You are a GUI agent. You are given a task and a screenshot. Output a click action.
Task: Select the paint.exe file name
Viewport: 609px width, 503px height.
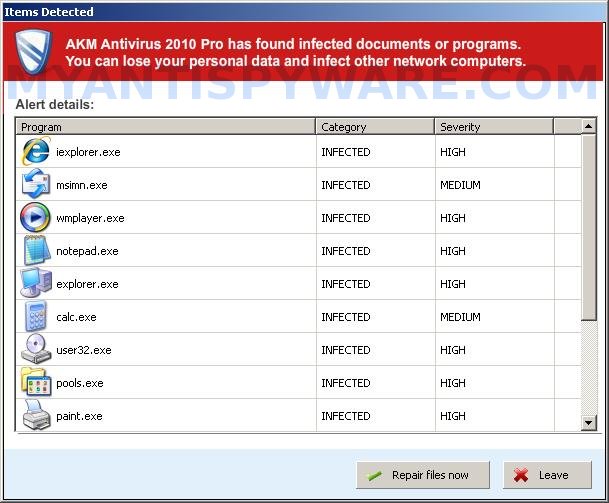click(x=79, y=416)
